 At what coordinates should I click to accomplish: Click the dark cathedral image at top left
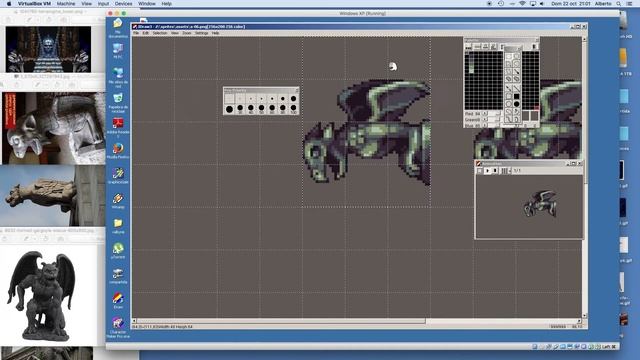tap(48, 49)
